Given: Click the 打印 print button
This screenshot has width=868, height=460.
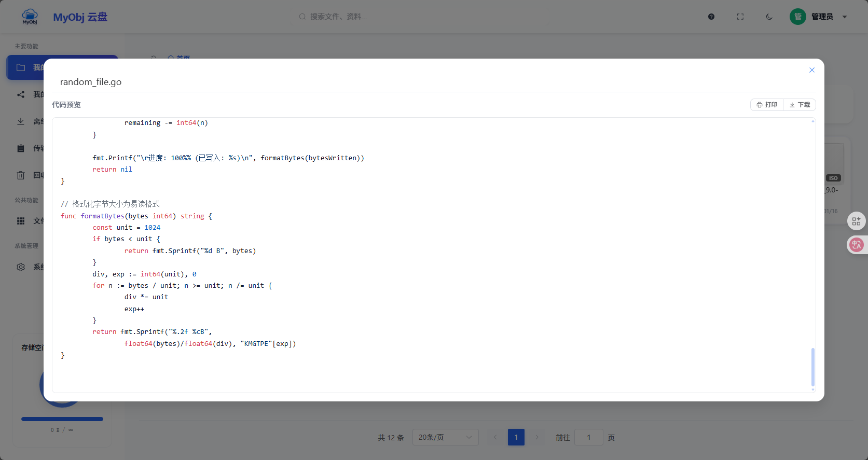Looking at the screenshot, I should [x=767, y=105].
